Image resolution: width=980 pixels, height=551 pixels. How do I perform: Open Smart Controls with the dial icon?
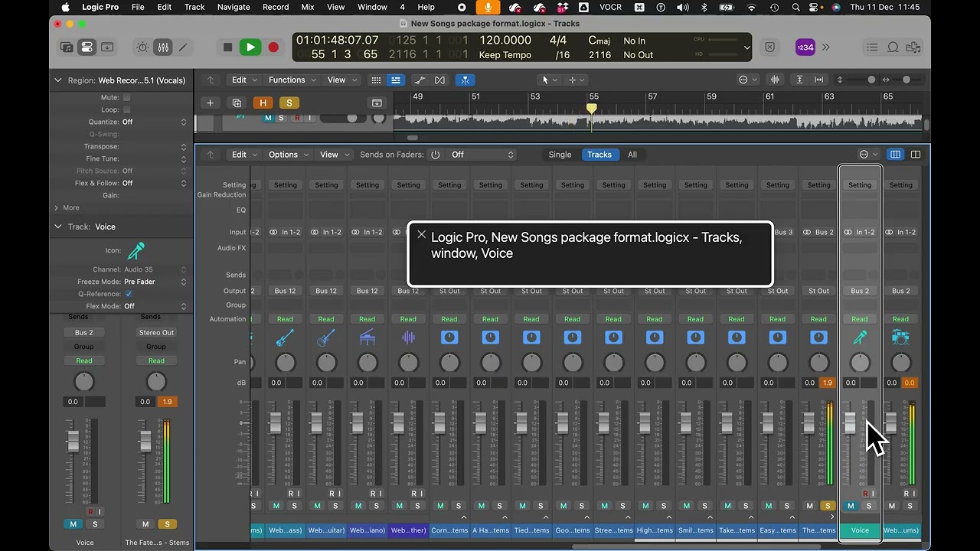point(142,47)
